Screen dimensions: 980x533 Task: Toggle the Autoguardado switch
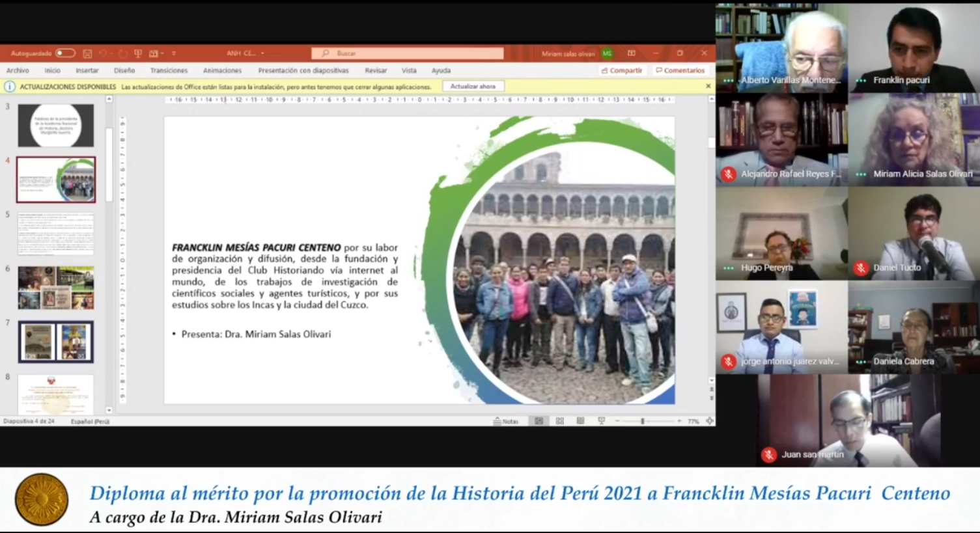coord(64,53)
